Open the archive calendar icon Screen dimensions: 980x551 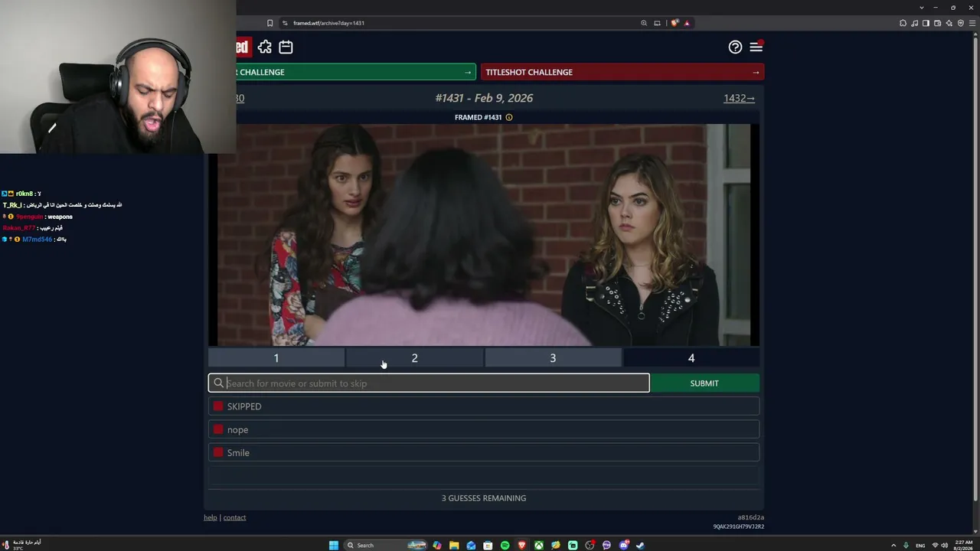point(286,47)
